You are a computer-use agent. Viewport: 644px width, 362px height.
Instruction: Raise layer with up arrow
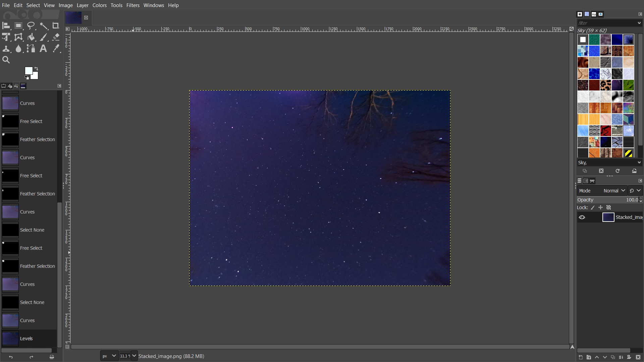point(597,357)
